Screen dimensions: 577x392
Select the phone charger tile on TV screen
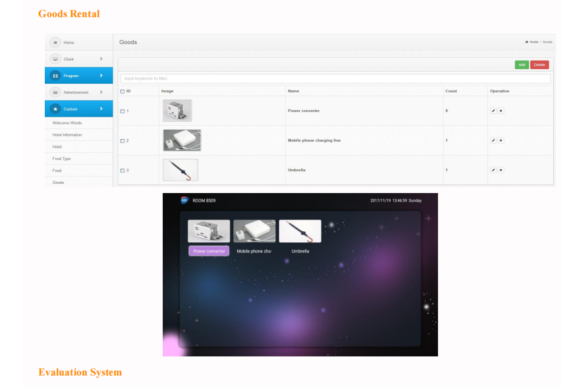click(x=254, y=231)
